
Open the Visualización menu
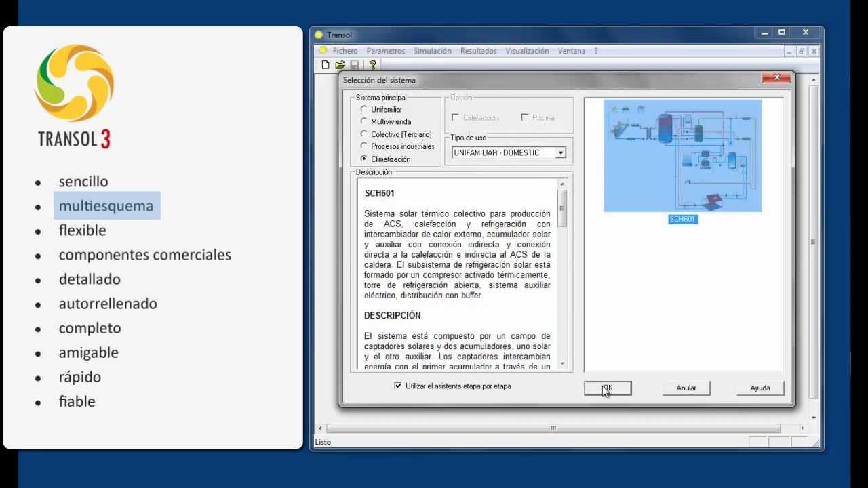pyautogui.click(x=527, y=51)
